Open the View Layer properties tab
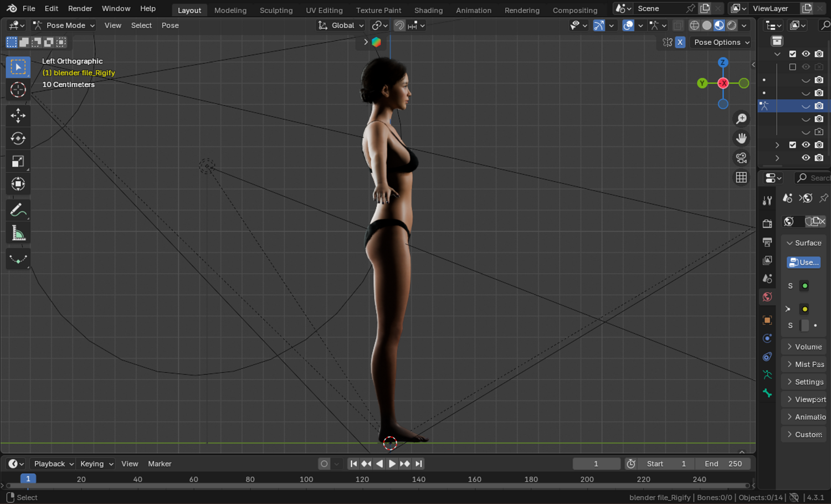Image resolution: width=831 pixels, height=504 pixels. [x=767, y=260]
